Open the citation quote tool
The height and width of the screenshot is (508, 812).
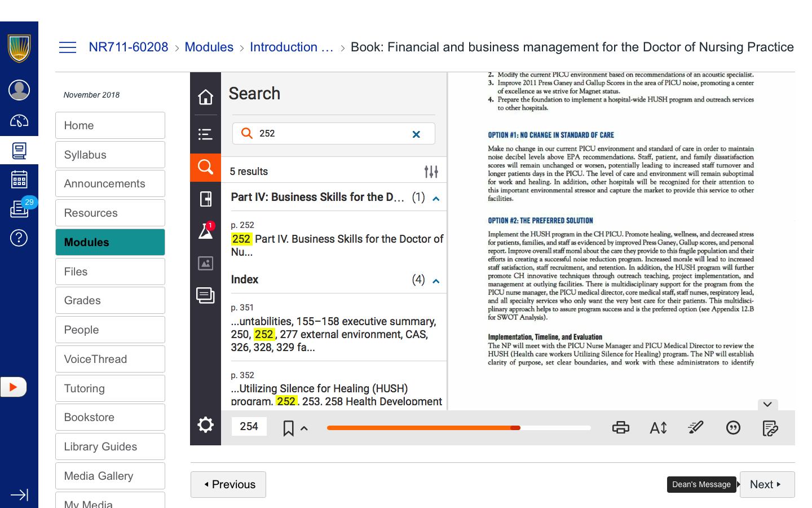click(733, 428)
